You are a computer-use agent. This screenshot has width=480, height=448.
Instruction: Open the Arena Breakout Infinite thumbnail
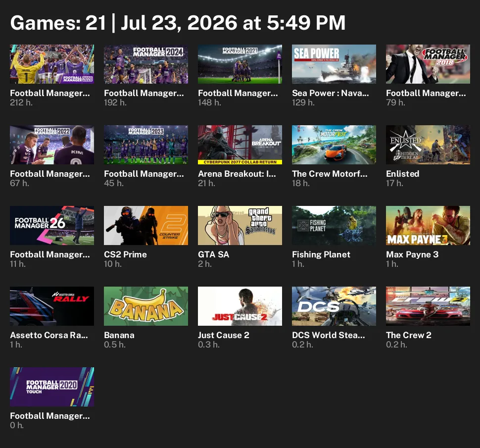tap(240, 145)
